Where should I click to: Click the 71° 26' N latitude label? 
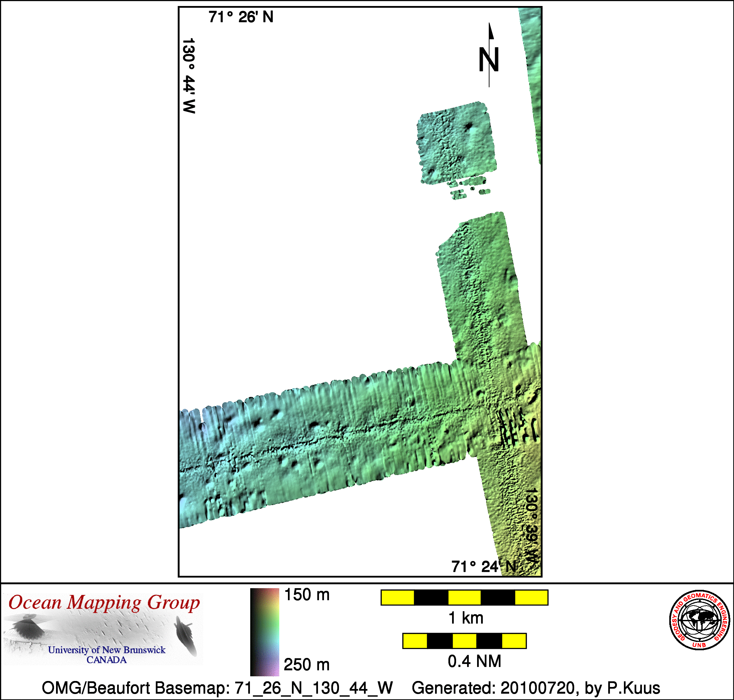pyautogui.click(x=241, y=17)
